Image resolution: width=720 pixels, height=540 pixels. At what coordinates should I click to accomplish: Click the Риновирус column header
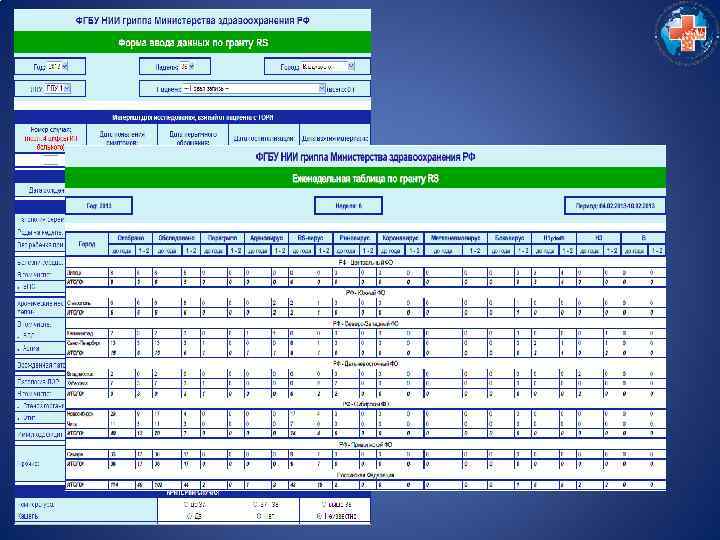(354, 238)
